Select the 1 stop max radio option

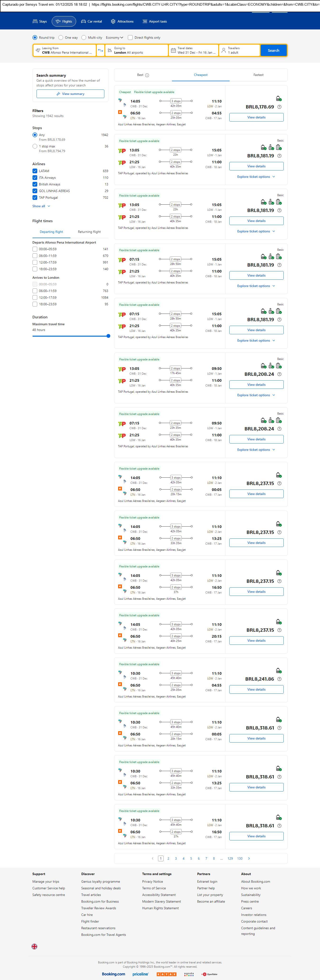pyautogui.click(x=35, y=146)
